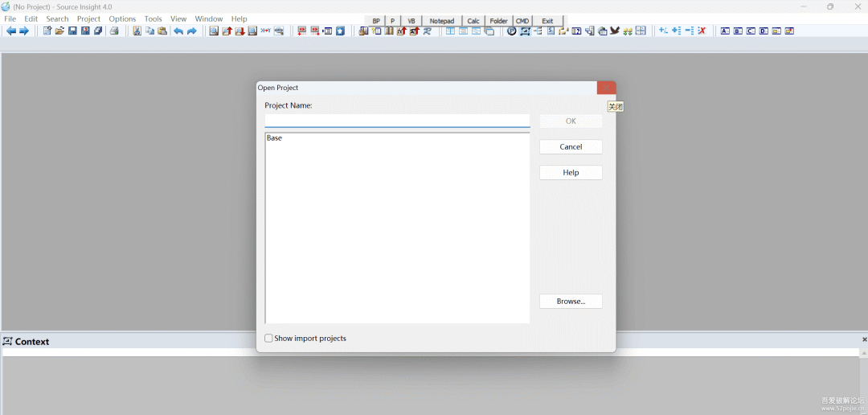868x415 pixels.
Task: Launch Notepad from the custom toolbar
Action: pyautogui.click(x=441, y=21)
